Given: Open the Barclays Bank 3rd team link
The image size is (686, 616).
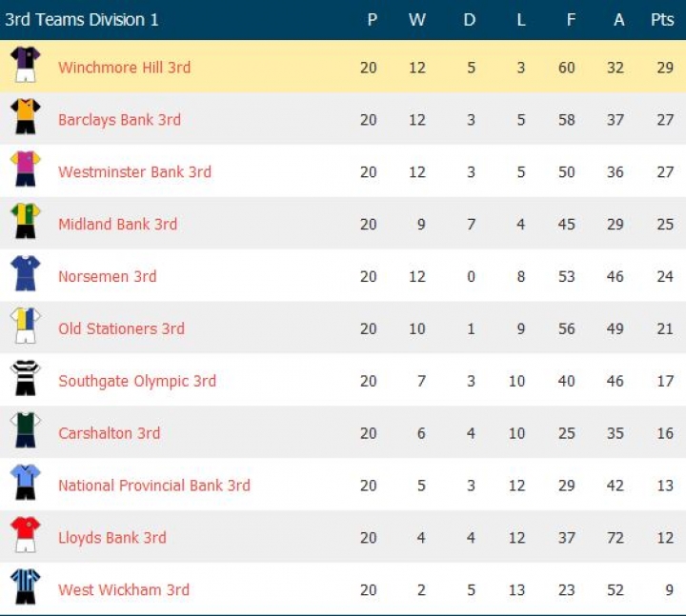Looking at the screenshot, I should coord(119,120).
